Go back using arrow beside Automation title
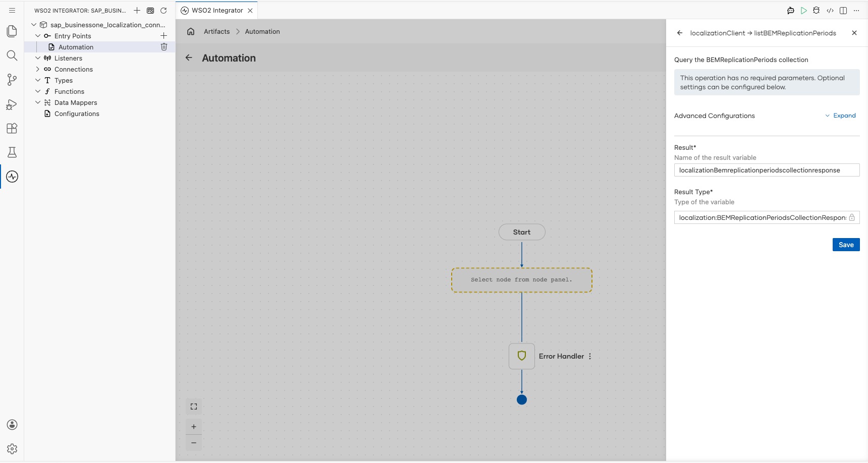Image resolution: width=868 pixels, height=463 pixels. coord(189,58)
